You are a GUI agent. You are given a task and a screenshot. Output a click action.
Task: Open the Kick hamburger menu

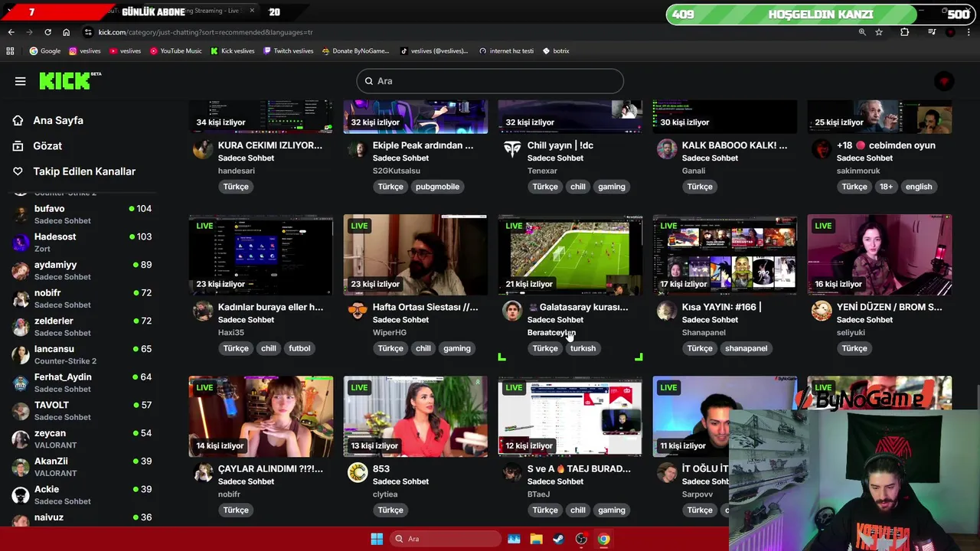pos(21,81)
